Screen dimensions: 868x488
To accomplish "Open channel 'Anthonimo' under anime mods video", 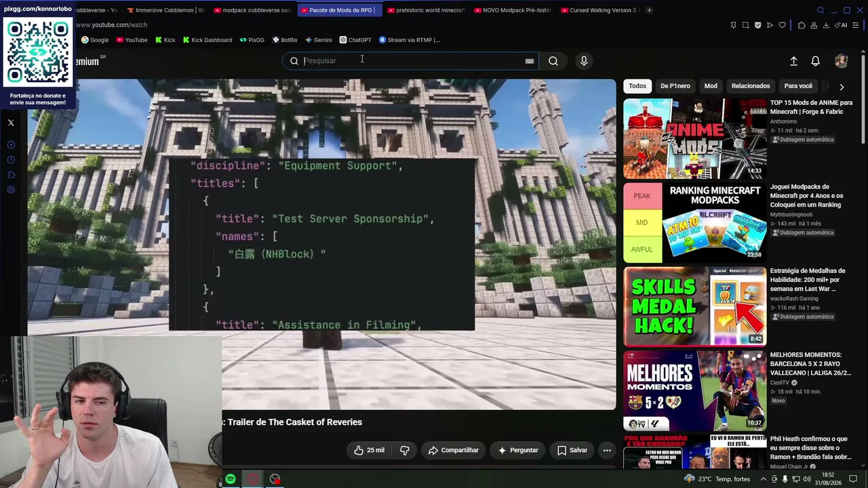I will (783, 122).
